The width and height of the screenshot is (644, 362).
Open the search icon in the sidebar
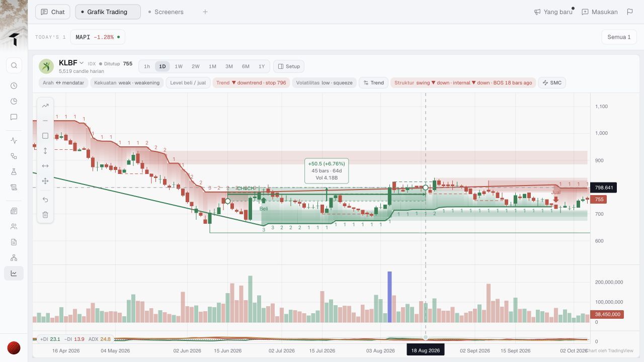tap(14, 65)
